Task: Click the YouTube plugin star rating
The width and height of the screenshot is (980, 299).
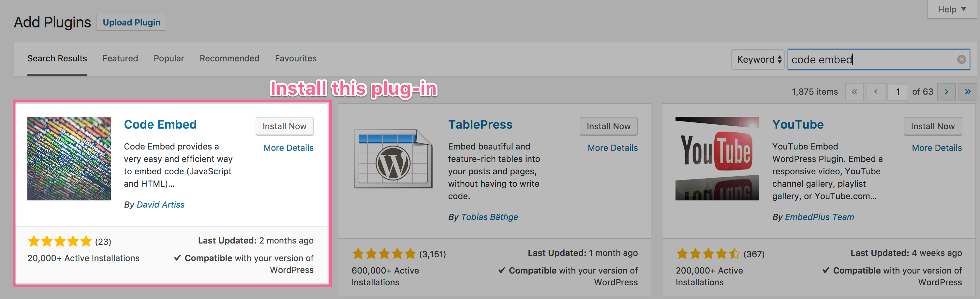Action: (708, 254)
